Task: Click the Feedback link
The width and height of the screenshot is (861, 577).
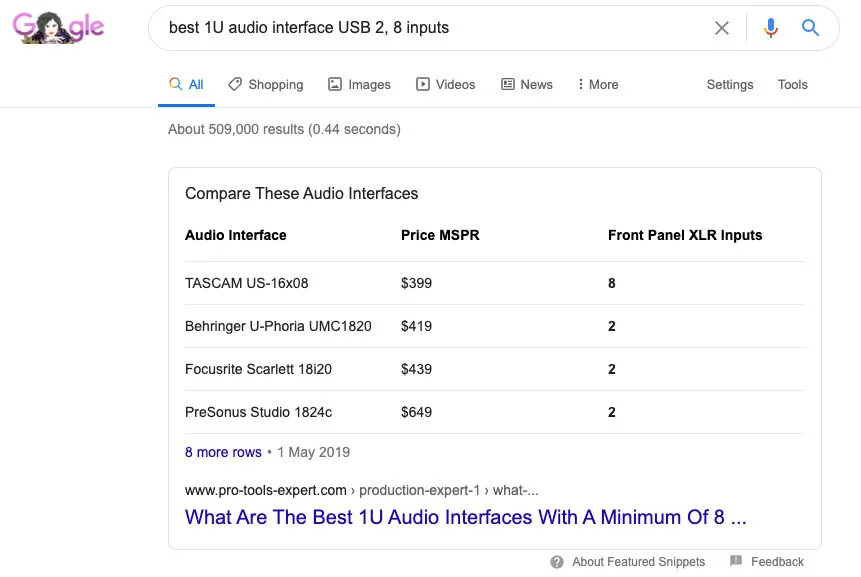Action: [777, 562]
